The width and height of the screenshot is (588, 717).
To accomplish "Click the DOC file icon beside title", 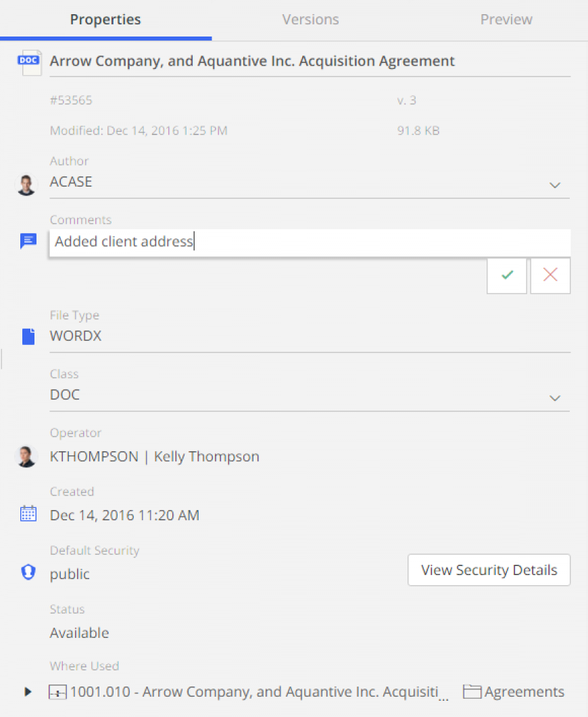I will [29, 63].
